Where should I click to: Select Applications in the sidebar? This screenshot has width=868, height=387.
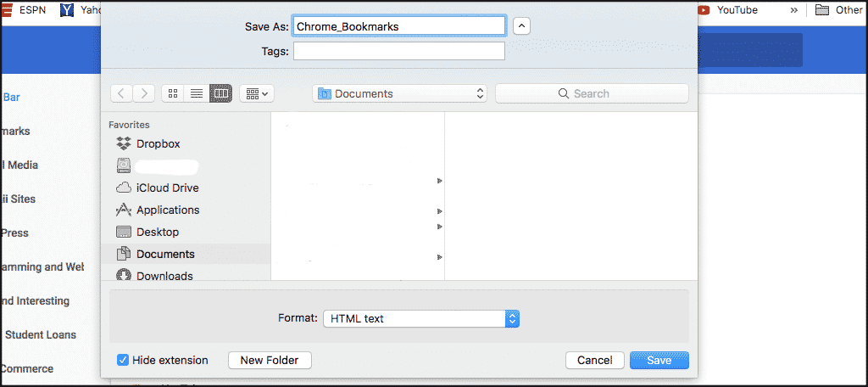[168, 210]
